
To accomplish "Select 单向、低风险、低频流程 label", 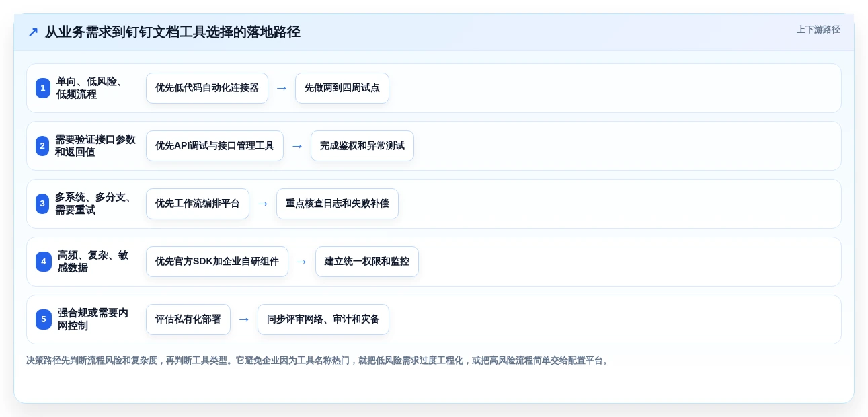I will coord(91,88).
